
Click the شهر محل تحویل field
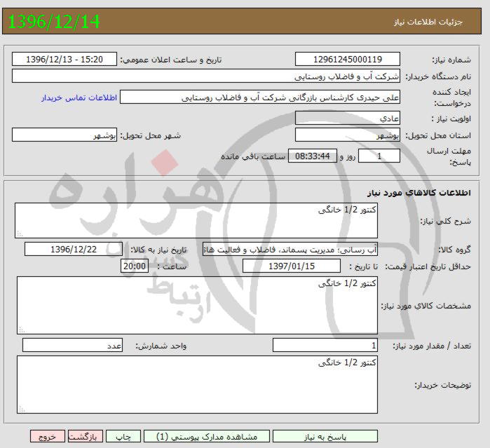(64, 135)
